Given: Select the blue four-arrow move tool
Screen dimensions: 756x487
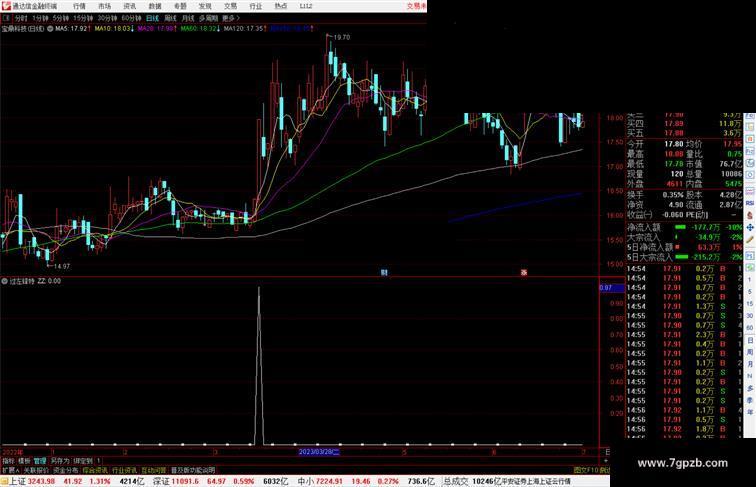Looking at the screenshot, I should [x=750, y=228].
